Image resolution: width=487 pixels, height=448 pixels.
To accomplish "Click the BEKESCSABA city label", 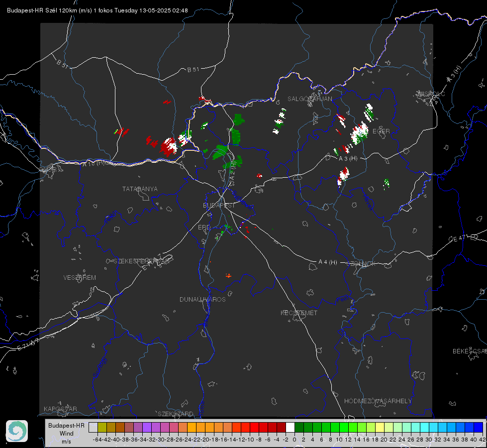I will (x=470, y=351).
